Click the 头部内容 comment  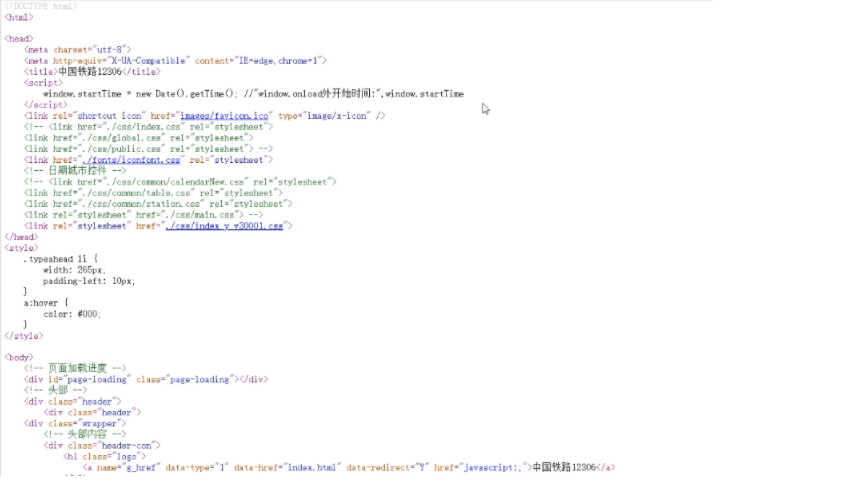(x=85, y=434)
